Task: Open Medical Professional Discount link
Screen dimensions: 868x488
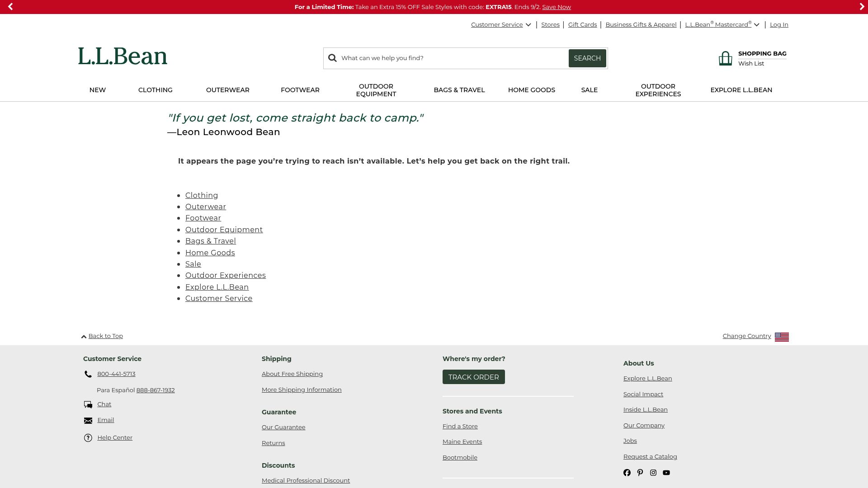Action: [306, 481]
